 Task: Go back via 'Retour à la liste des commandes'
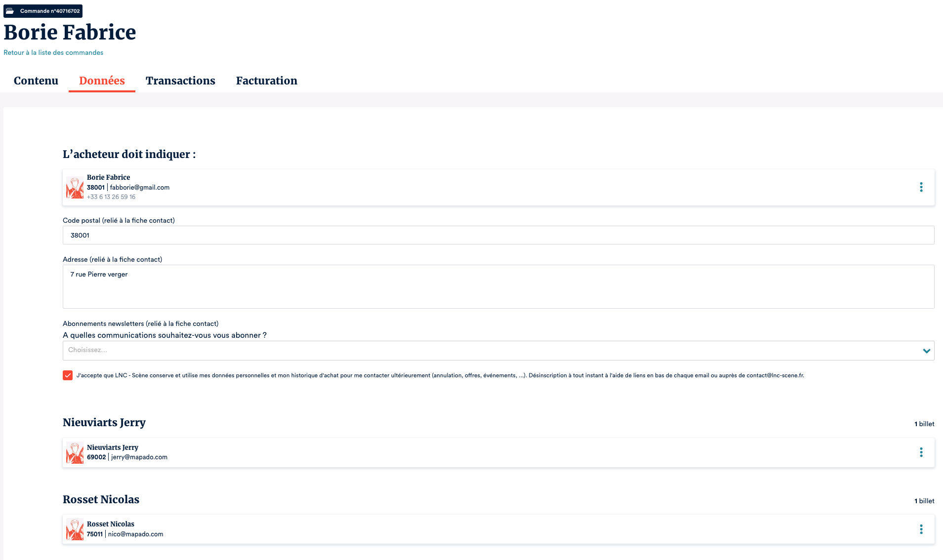coord(53,52)
